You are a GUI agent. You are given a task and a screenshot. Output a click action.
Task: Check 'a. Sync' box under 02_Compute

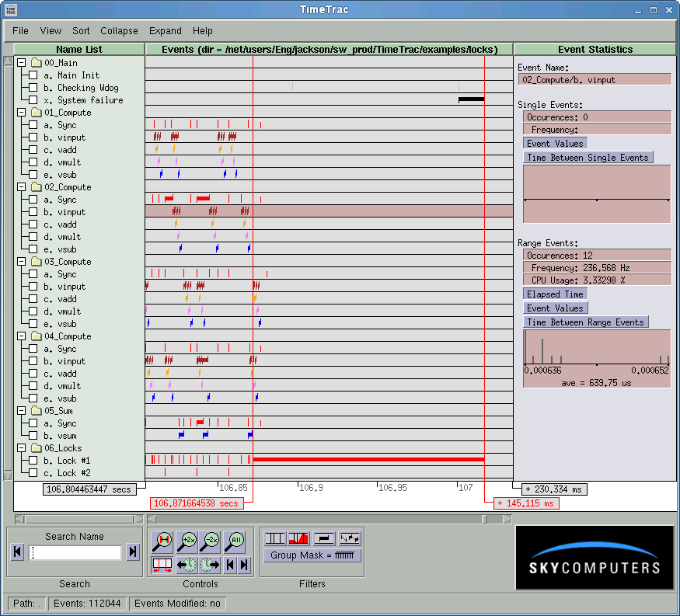pyautogui.click(x=33, y=200)
